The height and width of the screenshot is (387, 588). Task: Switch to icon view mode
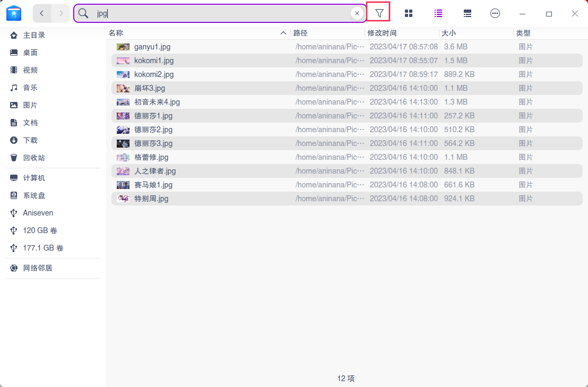tap(408, 13)
